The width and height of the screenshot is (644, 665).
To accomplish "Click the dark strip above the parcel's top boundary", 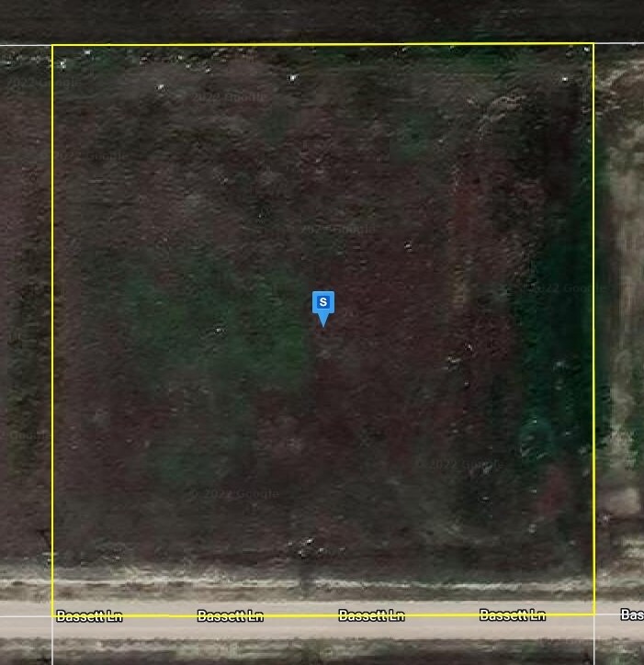I will (x=322, y=20).
